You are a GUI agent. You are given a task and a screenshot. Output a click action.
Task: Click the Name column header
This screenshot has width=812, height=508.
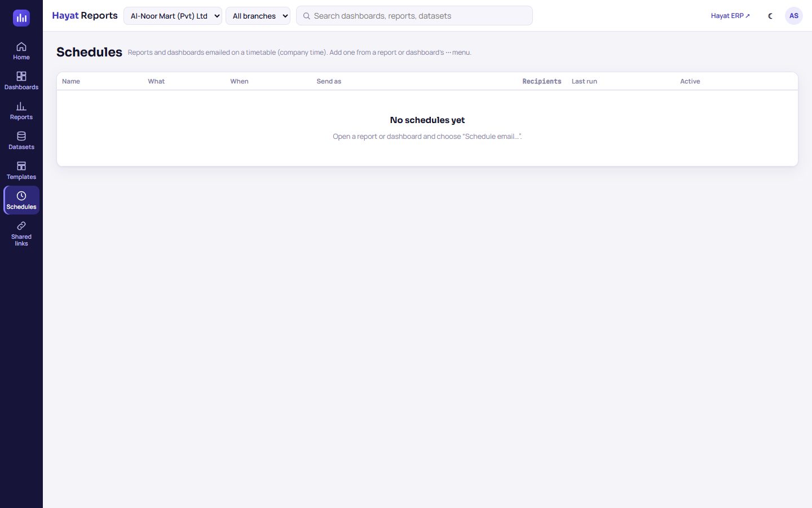click(71, 81)
